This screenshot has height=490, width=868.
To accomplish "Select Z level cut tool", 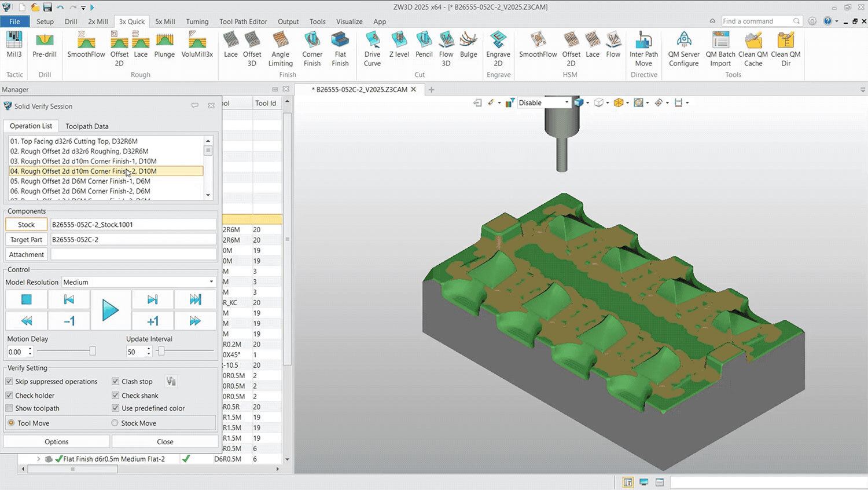I will (399, 45).
